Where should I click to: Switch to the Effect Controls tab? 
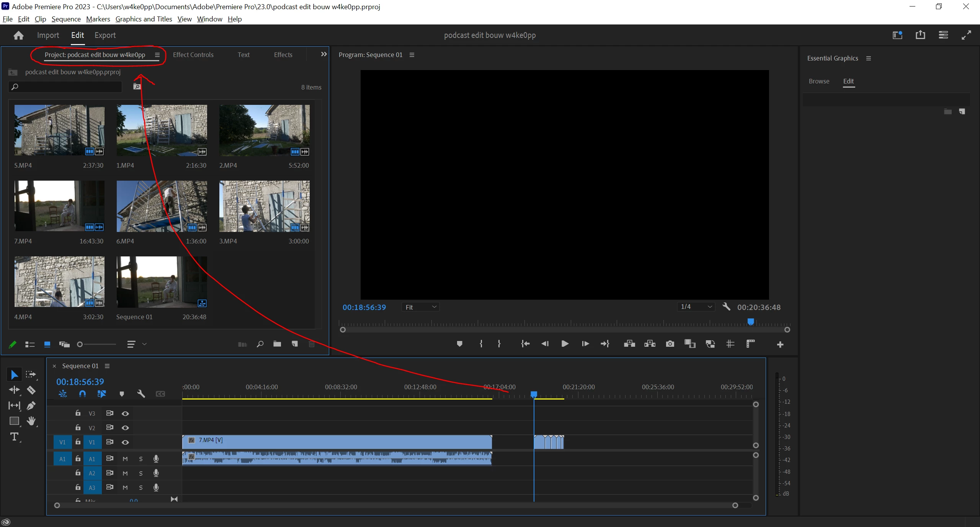(x=193, y=55)
